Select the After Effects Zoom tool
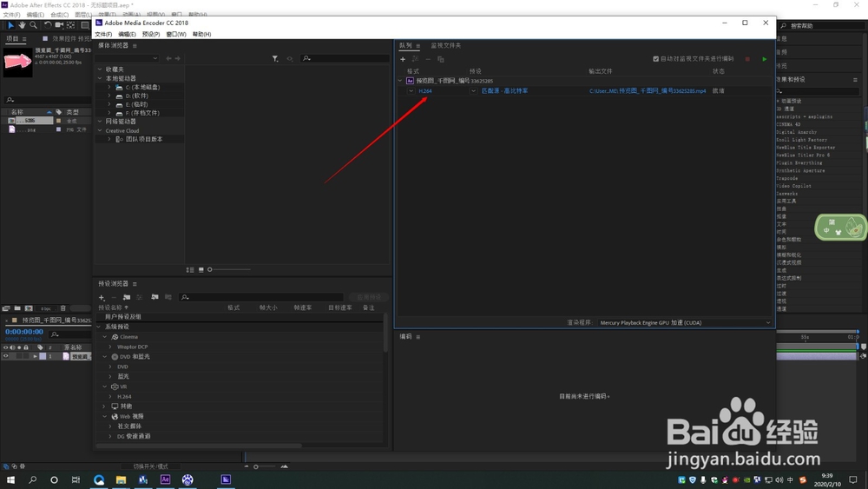868x489 pixels. [x=34, y=25]
